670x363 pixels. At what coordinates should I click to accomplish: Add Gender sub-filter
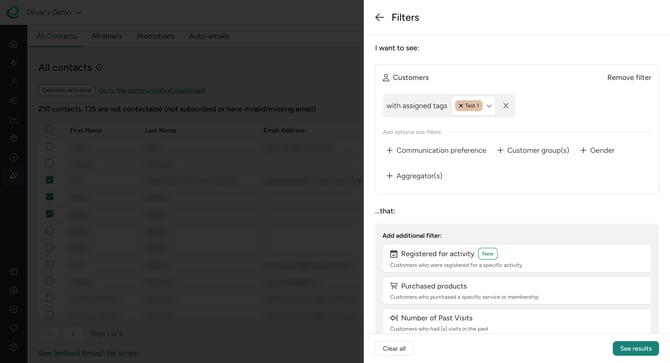point(597,150)
